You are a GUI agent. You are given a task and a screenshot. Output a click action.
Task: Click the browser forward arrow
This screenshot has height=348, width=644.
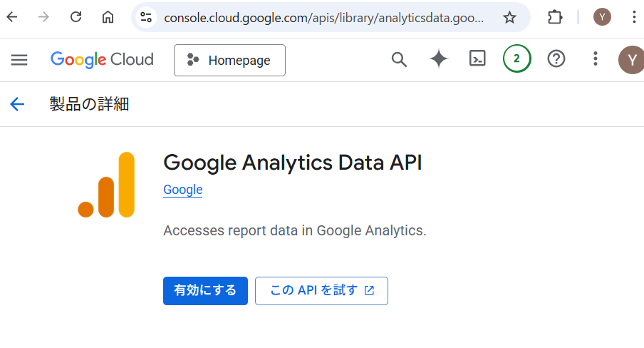44,17
